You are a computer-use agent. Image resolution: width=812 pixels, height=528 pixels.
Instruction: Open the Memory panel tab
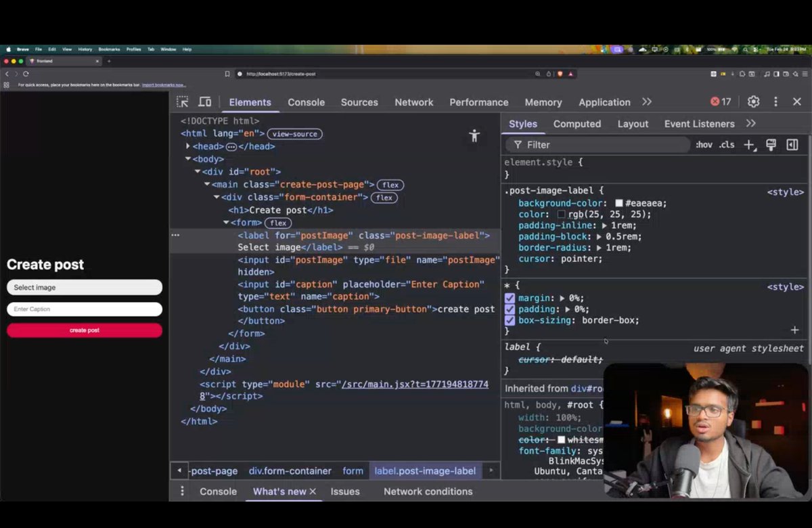(543, 102)
